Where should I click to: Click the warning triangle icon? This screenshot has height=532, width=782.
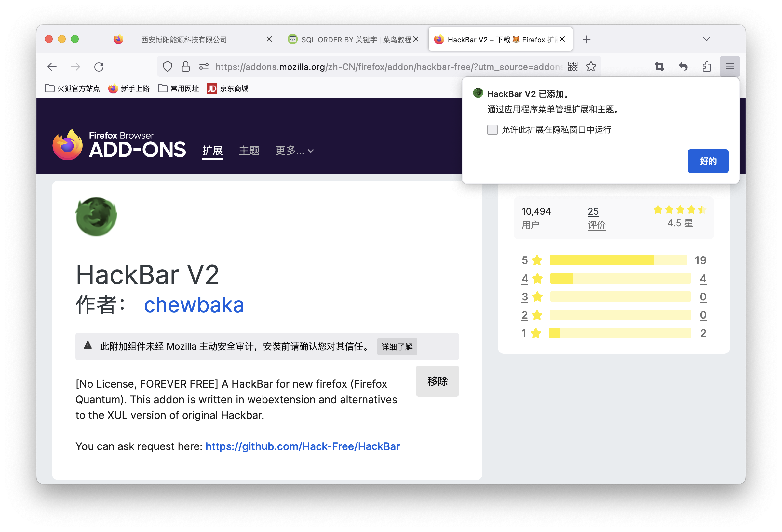tap(88, 345)
